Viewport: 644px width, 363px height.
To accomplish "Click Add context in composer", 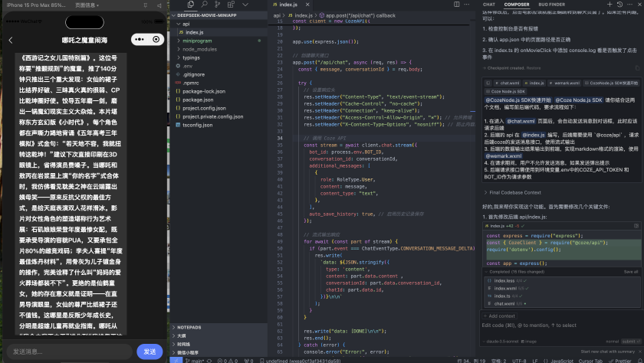I will click(x=499, y=316).
